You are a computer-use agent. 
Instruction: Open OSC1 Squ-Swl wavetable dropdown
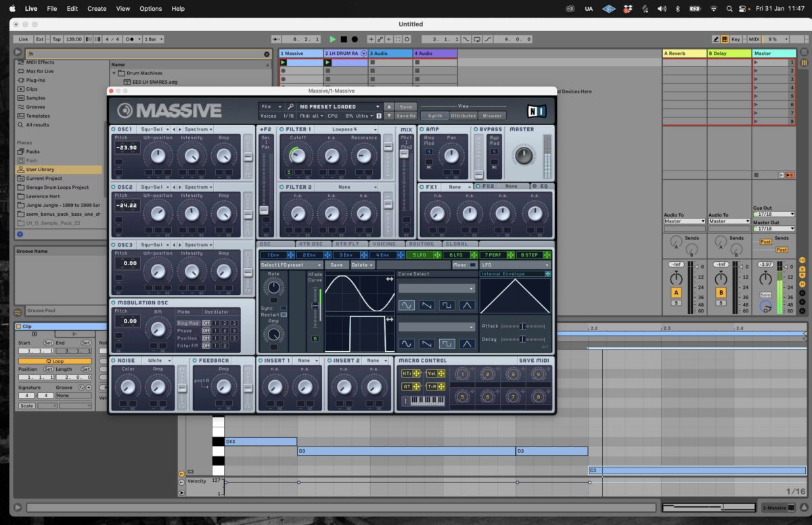pyautogui.click(x=153, y=129)
